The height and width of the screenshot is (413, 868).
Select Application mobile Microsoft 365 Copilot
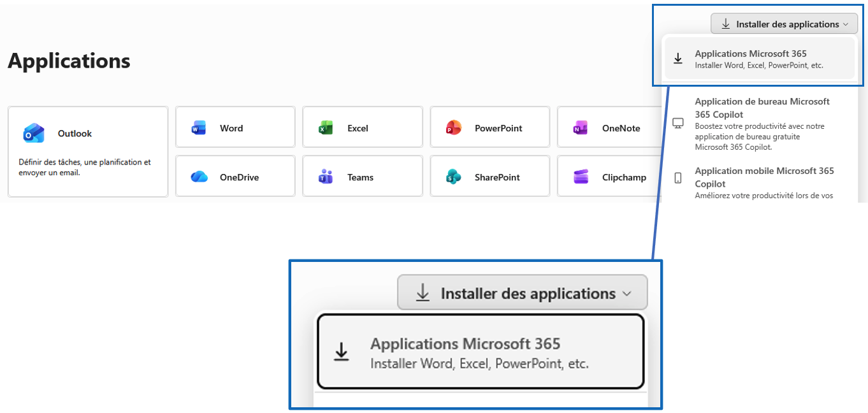click(x=759, y=183)
